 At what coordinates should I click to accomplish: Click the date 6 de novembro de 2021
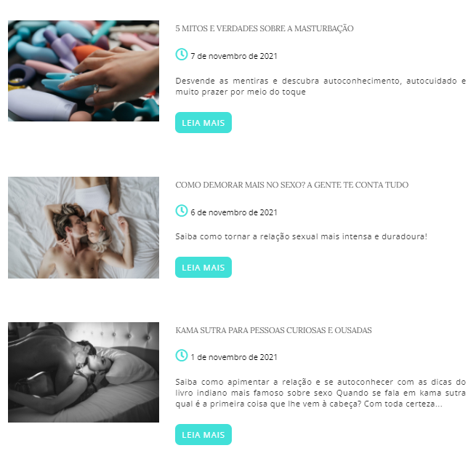tap(234, 212)
